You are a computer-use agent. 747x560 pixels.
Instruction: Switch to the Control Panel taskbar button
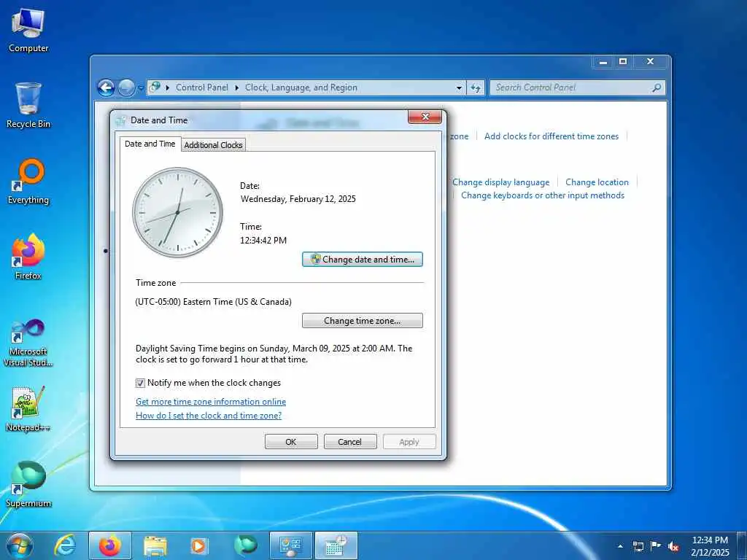[x=290, y=545]
